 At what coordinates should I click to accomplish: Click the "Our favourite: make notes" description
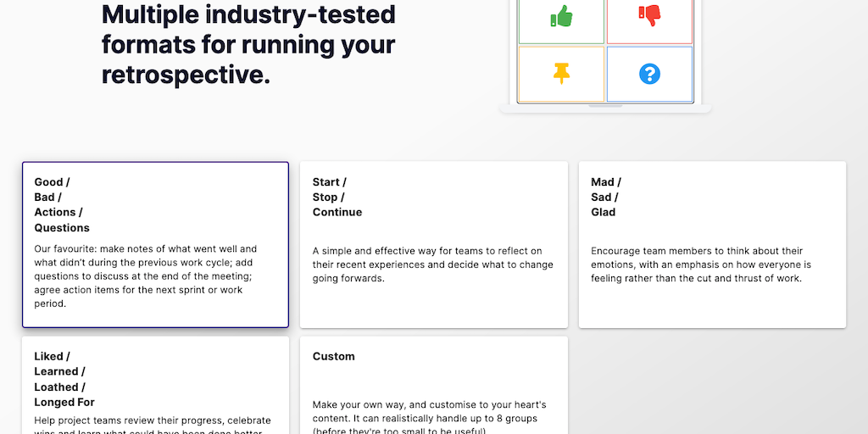(x=146, y=276)
